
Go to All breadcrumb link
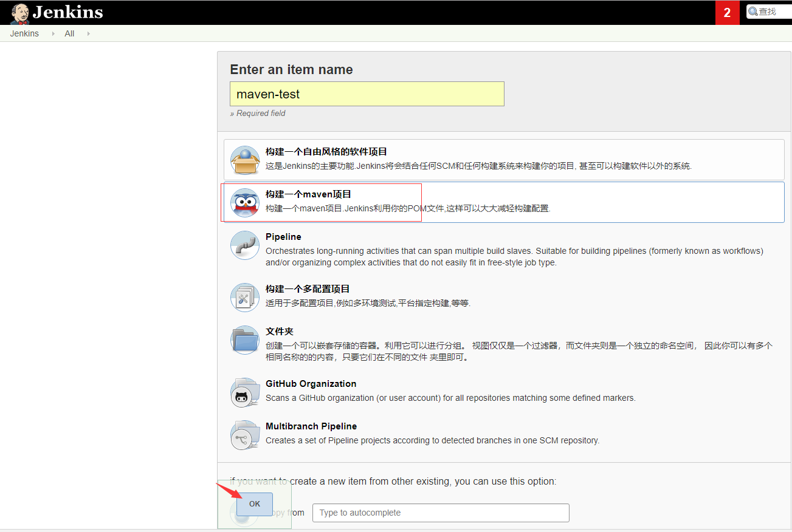[69, 33]
